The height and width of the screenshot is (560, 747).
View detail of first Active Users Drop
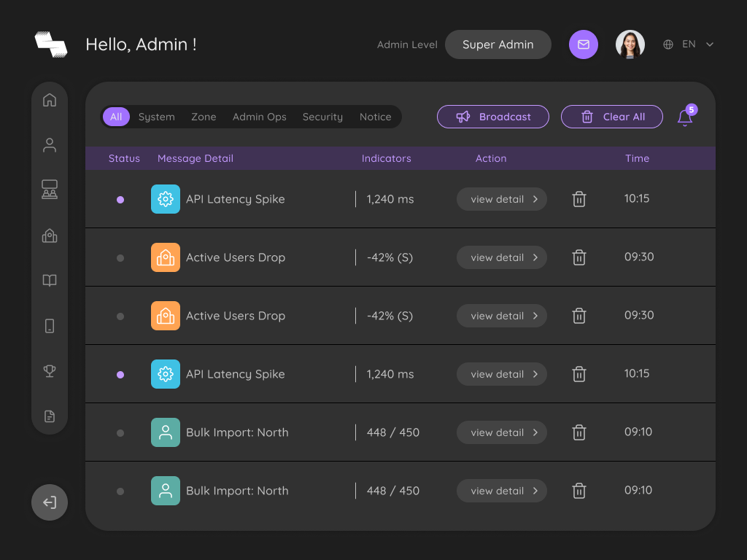click(502, 257)
